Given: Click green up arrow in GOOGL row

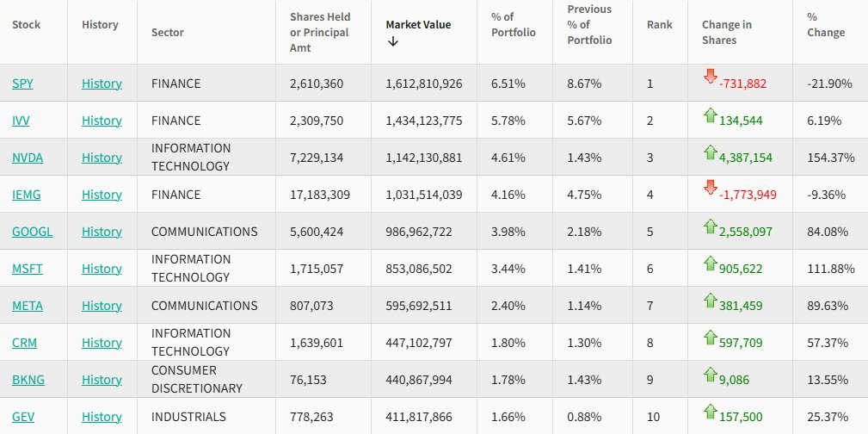Looking at the screenshot, I should (711, 226).
